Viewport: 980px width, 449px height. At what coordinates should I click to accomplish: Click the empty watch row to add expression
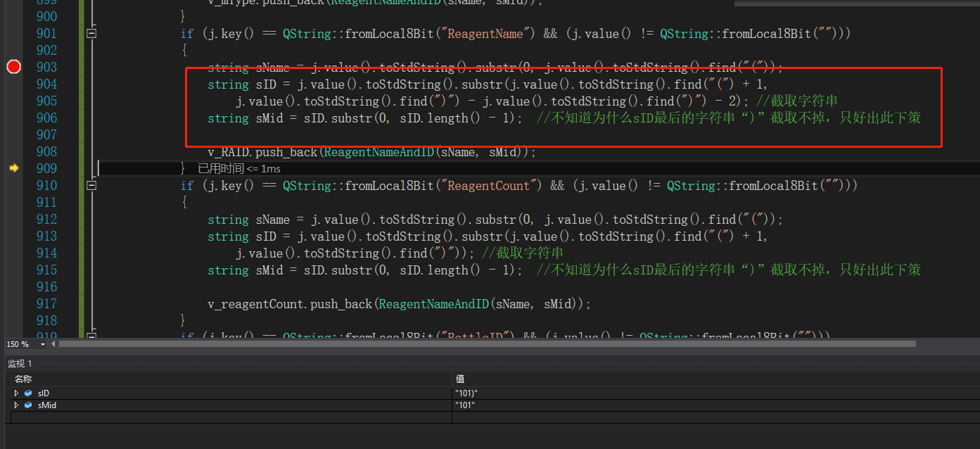(x=225, y=417)
